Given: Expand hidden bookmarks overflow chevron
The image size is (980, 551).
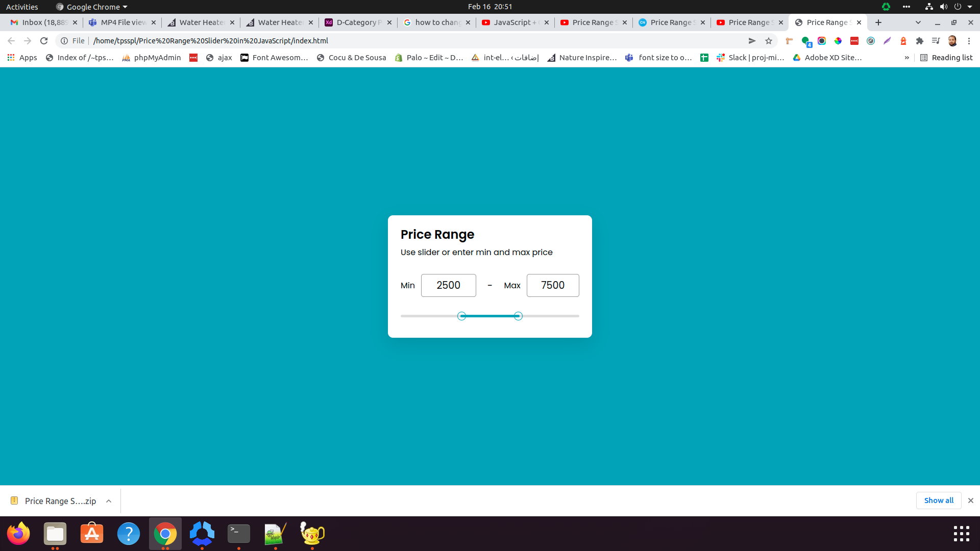Looking at the screenshot, I should 906,58.
